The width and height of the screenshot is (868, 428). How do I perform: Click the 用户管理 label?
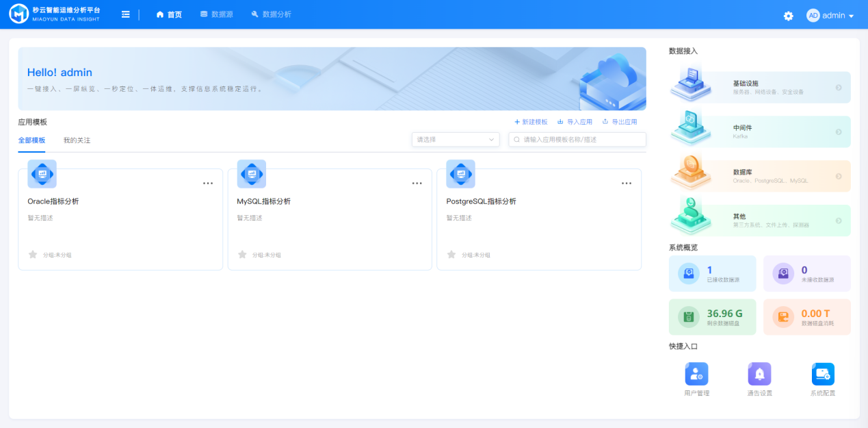coord(696,393)
